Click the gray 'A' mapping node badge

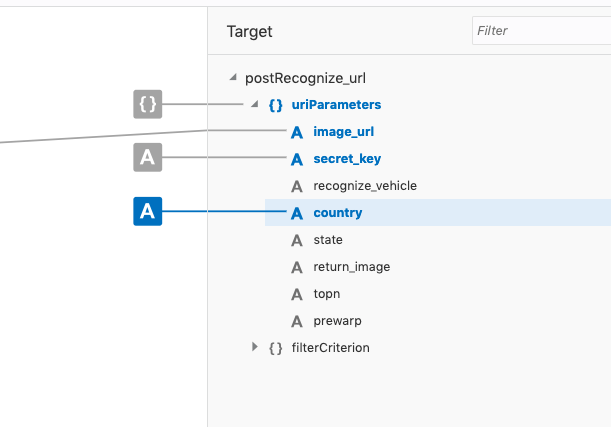click(x=148, y=157)
